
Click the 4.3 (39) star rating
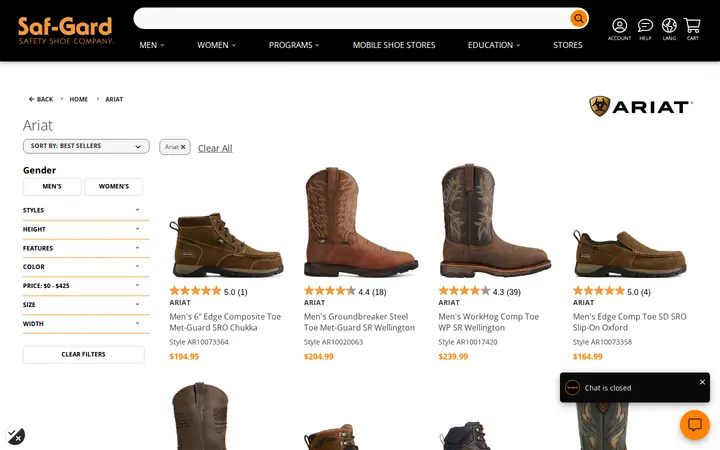click(x=479, y=291)
